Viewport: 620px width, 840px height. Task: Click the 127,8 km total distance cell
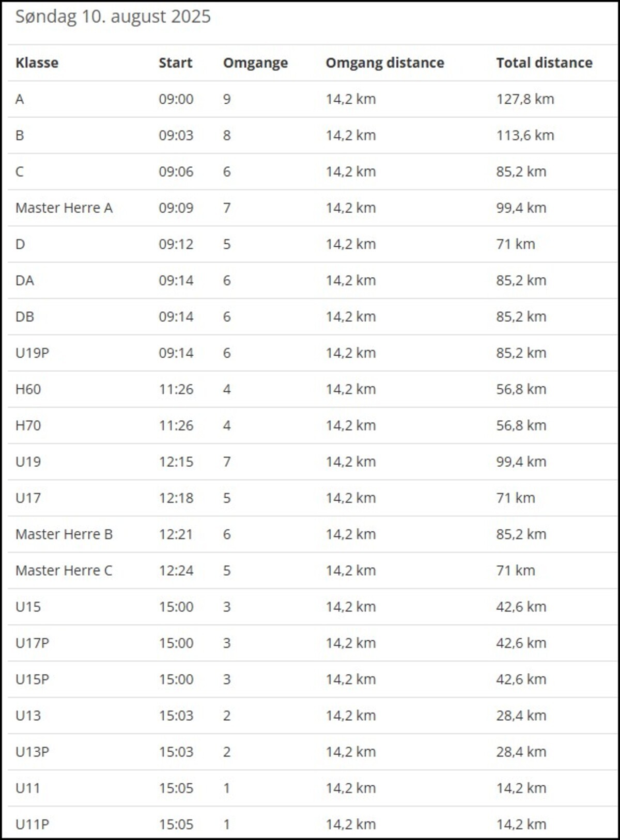[x=525, y=99]
